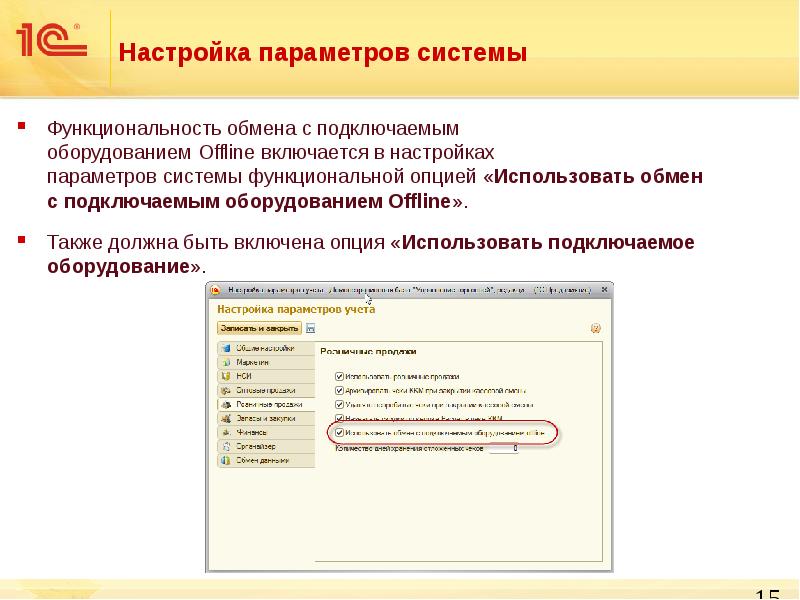Open help via the question mark icon
800x600 pixels.
click(596, 328)
